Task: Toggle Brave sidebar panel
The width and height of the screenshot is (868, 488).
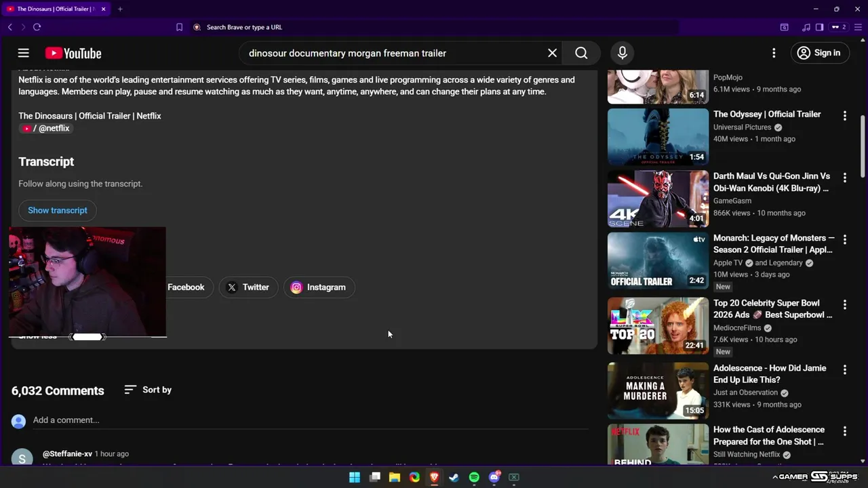Action: (x=819, y=27)
